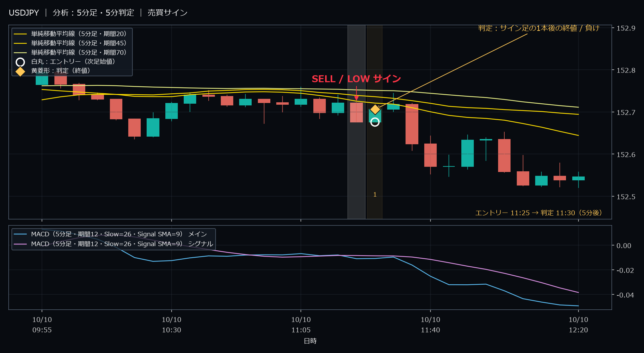Click the SELL / LOW サイン label

pyautogui.click(x=356, y=79)
